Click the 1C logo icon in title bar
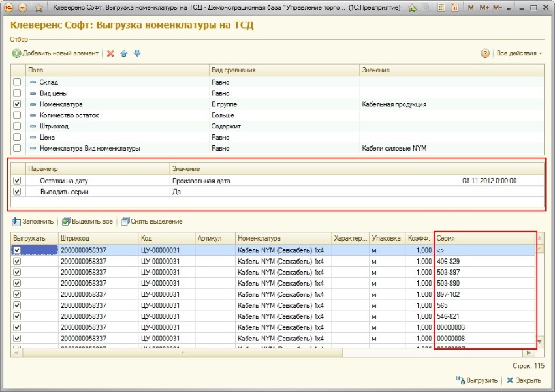555x392 pixels. [8, 7]
